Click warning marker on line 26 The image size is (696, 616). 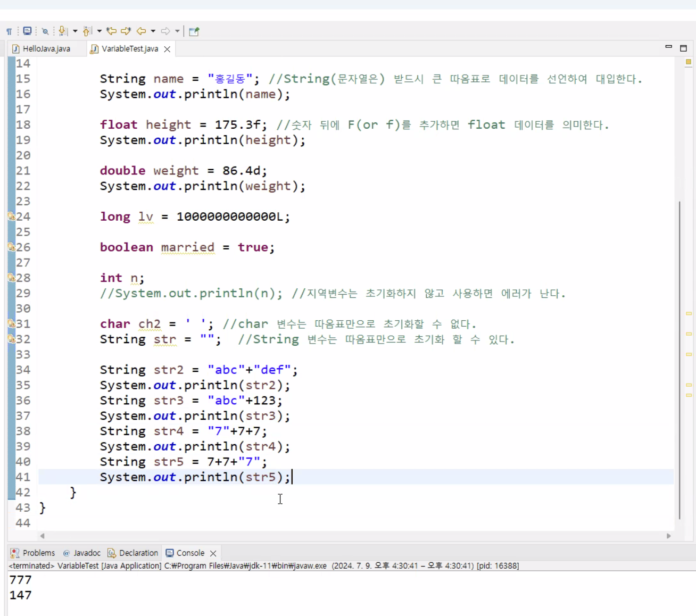coord(11,247)
